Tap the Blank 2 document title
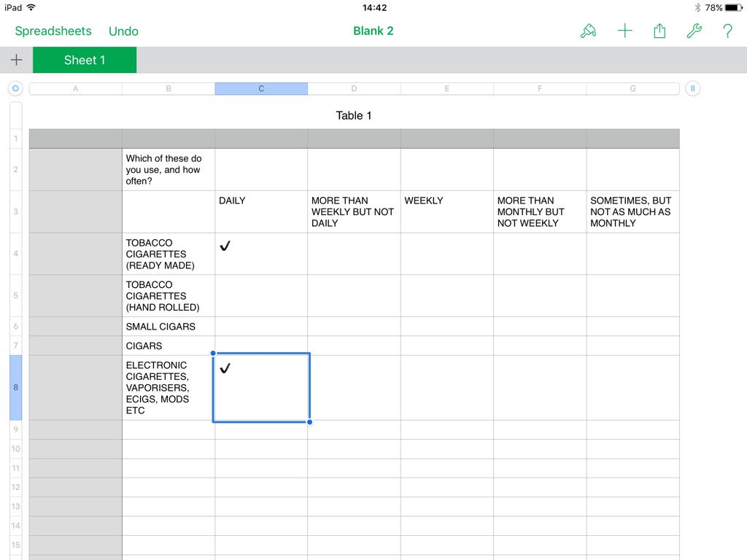747x560 pixels. pyautogui.click(x=373, y=31)
